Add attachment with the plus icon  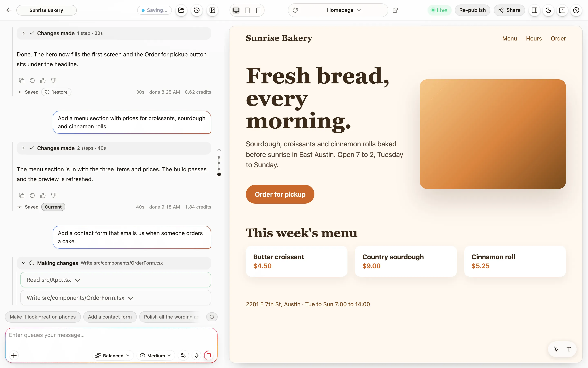[x=14, y=355]
